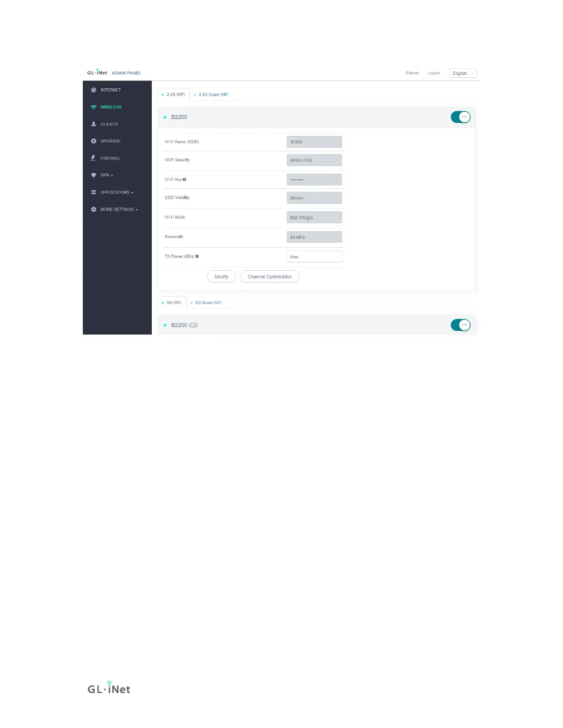Click the SSID Visibility Shown field
Viewport: 563px width, 728px height.
click(x=314, y=198)
